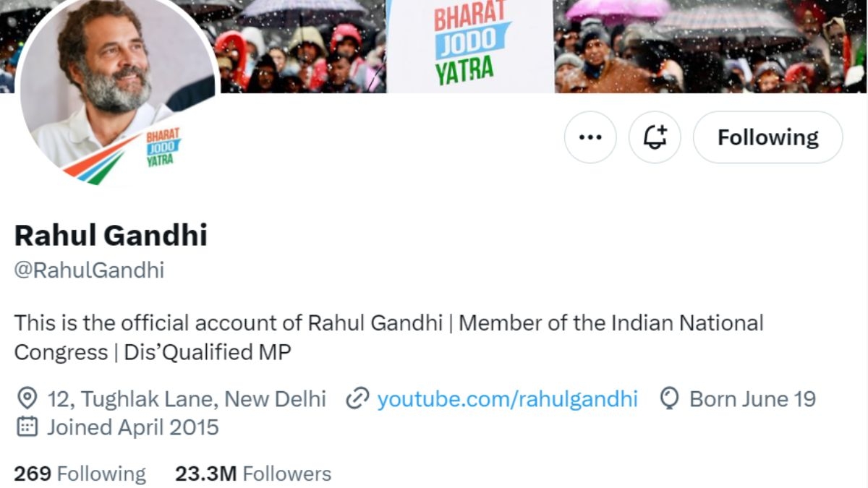The width and height of the screenshot is (868, 488).
Task: Click the official account bio text
Action: tap(388, 337)
